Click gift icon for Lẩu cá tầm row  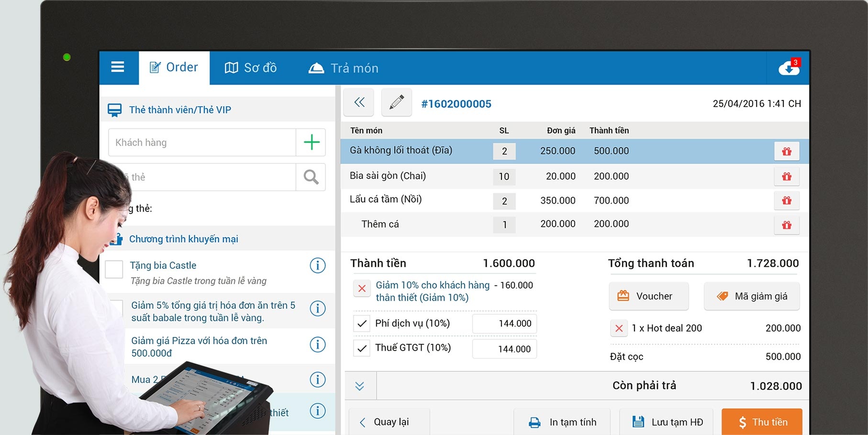point(786,201)
